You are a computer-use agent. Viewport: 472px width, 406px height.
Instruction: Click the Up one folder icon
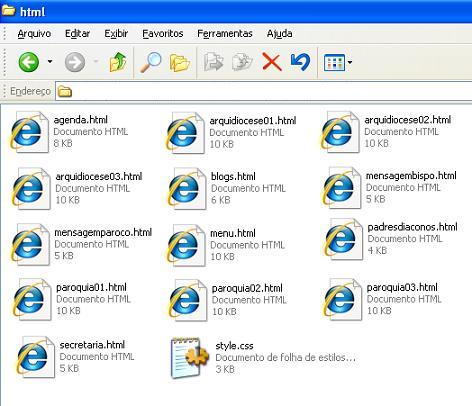(118, 62)
